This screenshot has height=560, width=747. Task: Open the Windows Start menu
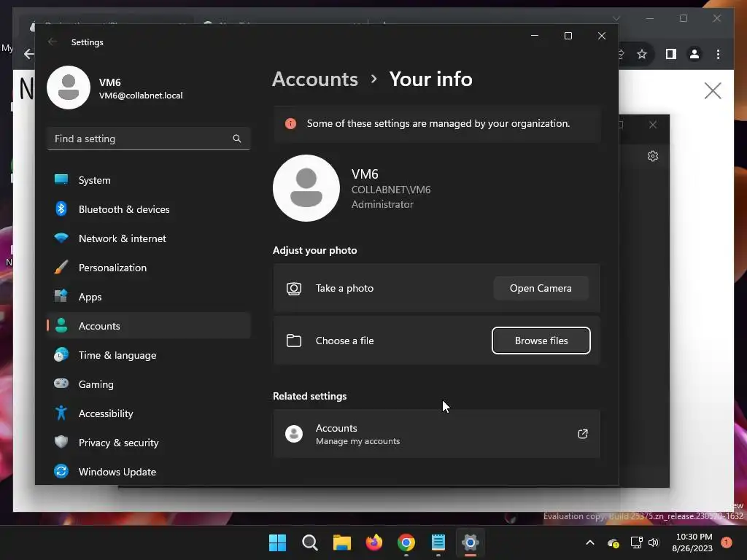coord(278,542)
